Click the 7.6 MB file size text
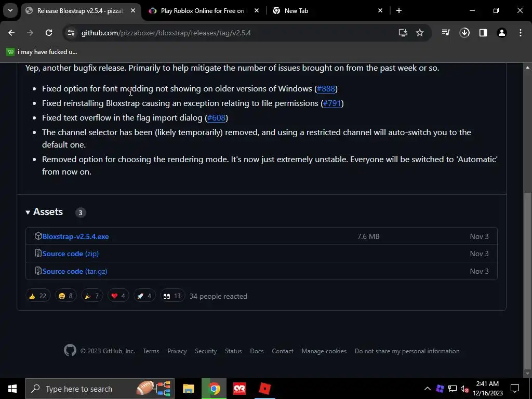 [x=368, y=236]
